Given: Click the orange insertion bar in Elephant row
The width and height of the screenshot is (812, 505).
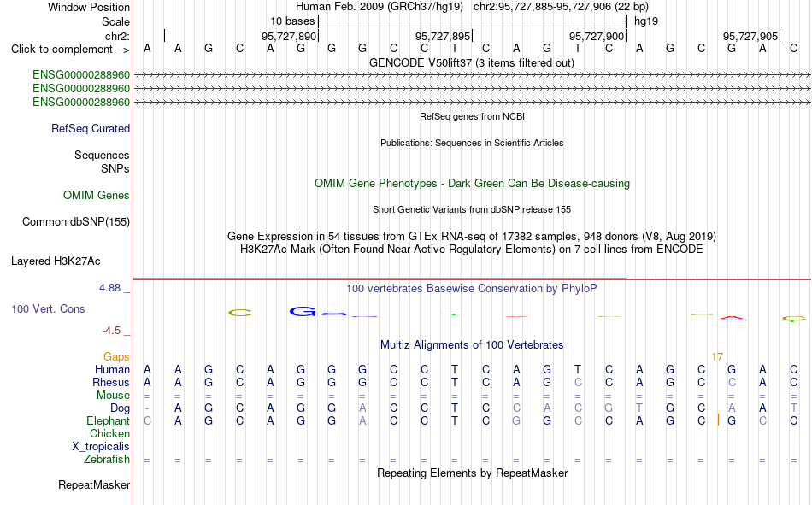Looking at the screenshot, I should pos(718,420).
